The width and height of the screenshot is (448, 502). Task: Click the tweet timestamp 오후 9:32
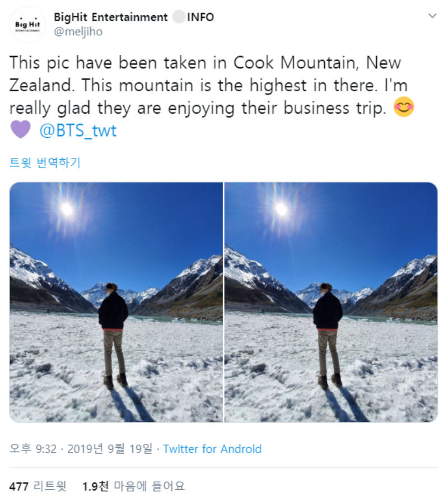(34, 449)
